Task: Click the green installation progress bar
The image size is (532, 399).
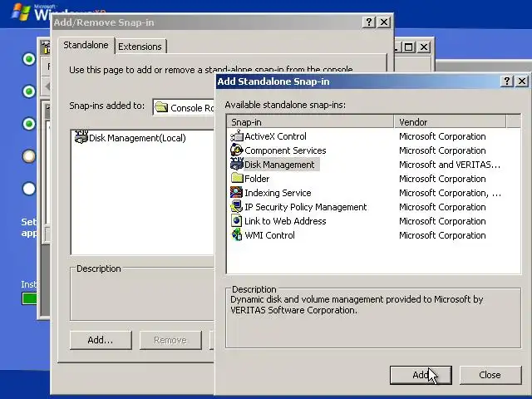Action: click(30, 298)
